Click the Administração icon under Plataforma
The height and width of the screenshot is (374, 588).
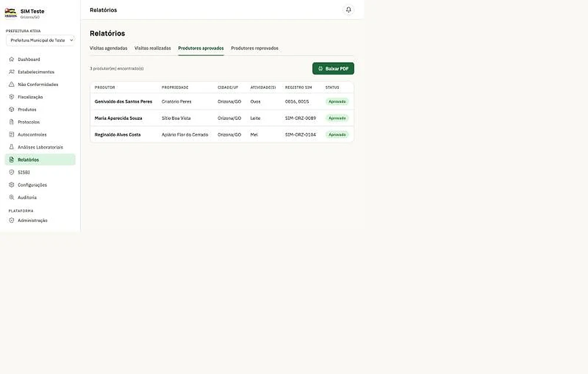click(x=11, y=220)
